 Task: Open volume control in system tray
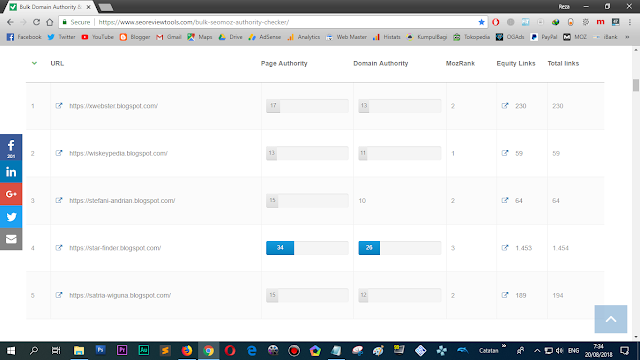tap(560, 351)
